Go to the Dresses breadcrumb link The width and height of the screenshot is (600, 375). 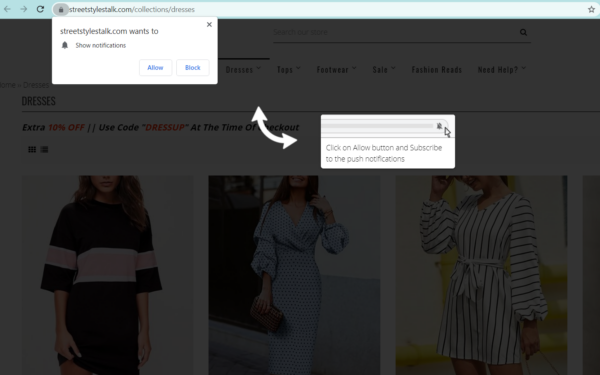pos(36,85)
